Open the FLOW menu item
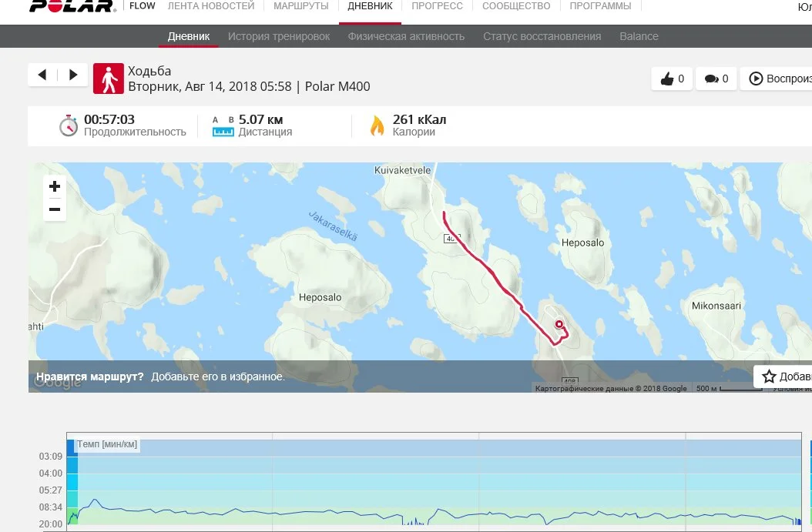Viewport: 812px width, 532px height. (x=143, y=5)
